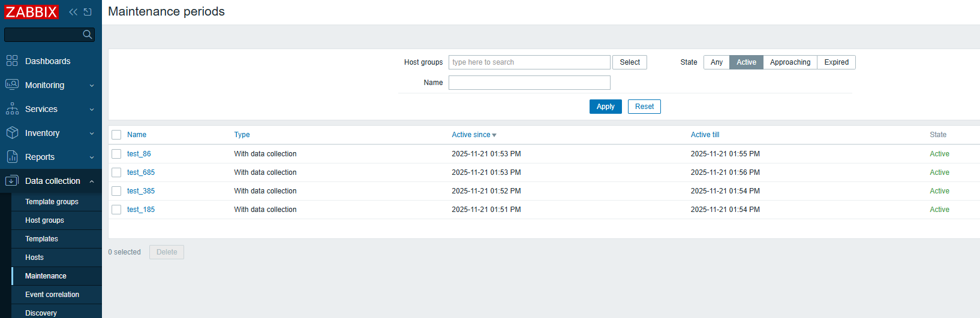Collapse the sidebar with double-chevron icon

(x=73, y=12)
